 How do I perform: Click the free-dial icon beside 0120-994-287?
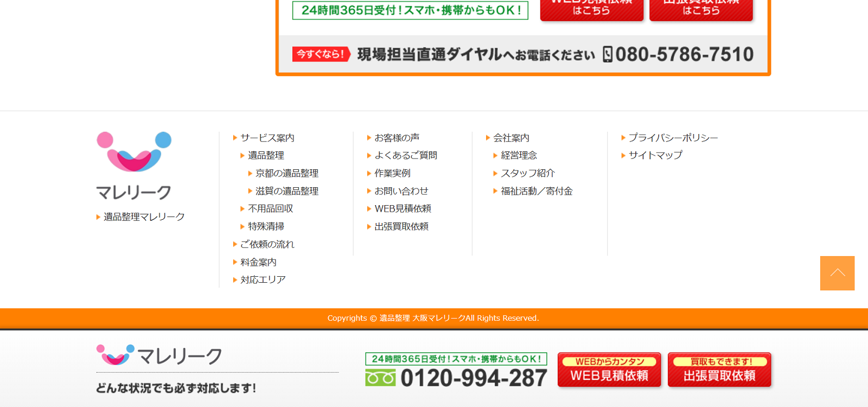coord(380,378)
